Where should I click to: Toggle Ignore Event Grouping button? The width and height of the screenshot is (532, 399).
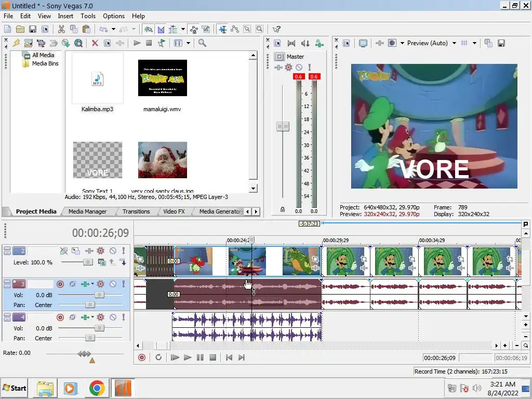point(206,29)
